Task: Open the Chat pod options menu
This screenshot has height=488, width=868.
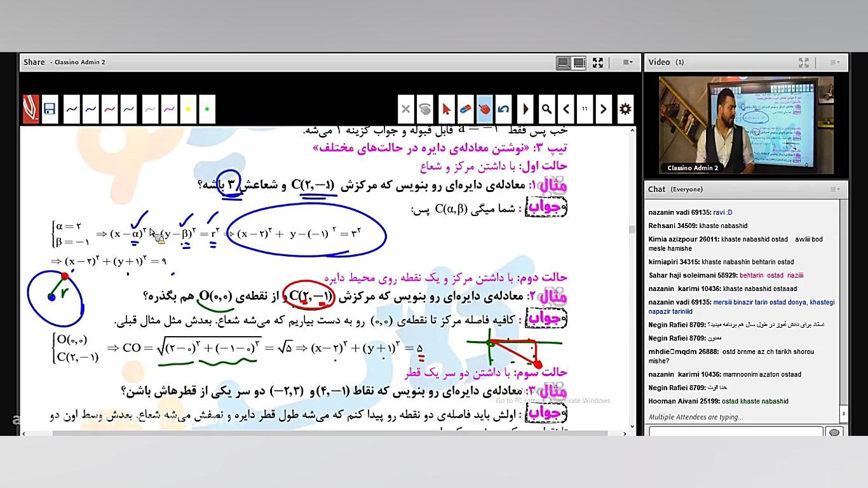Action: (x=835, y=189)
